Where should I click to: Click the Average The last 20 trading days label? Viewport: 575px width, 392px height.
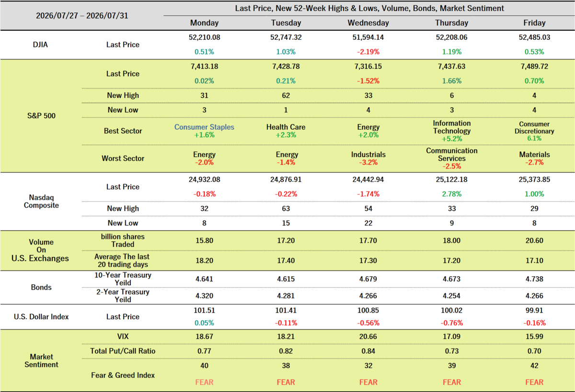(x=123, y=260)
